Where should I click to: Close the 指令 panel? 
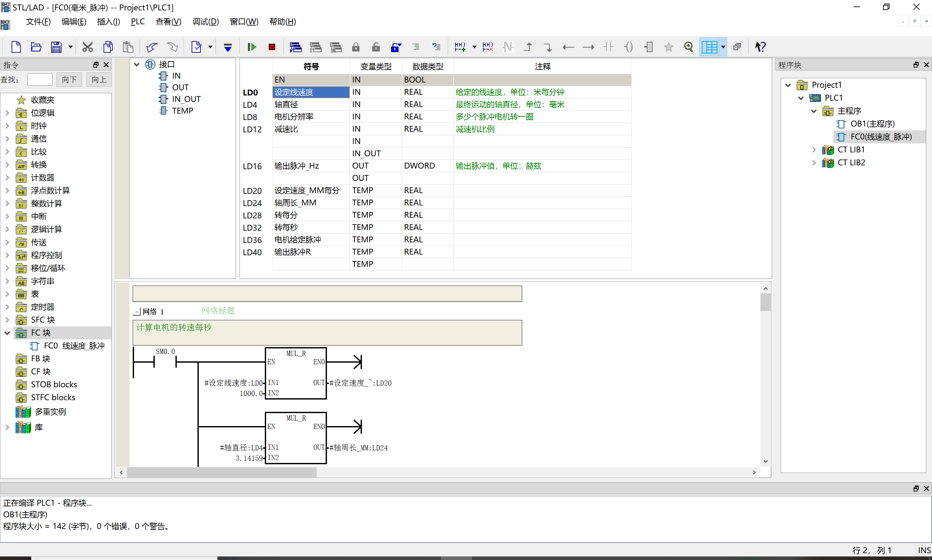107,65
